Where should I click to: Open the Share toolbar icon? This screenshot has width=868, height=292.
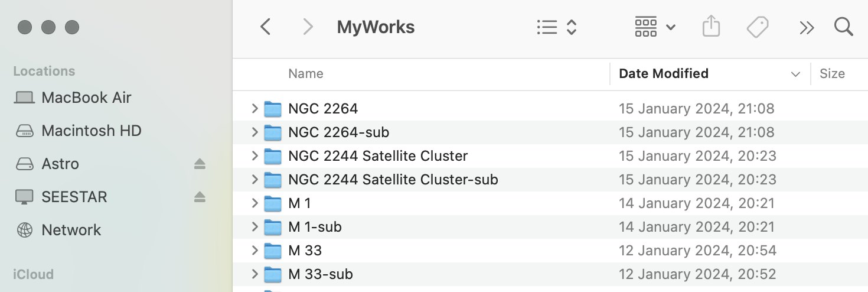(712, 27)
